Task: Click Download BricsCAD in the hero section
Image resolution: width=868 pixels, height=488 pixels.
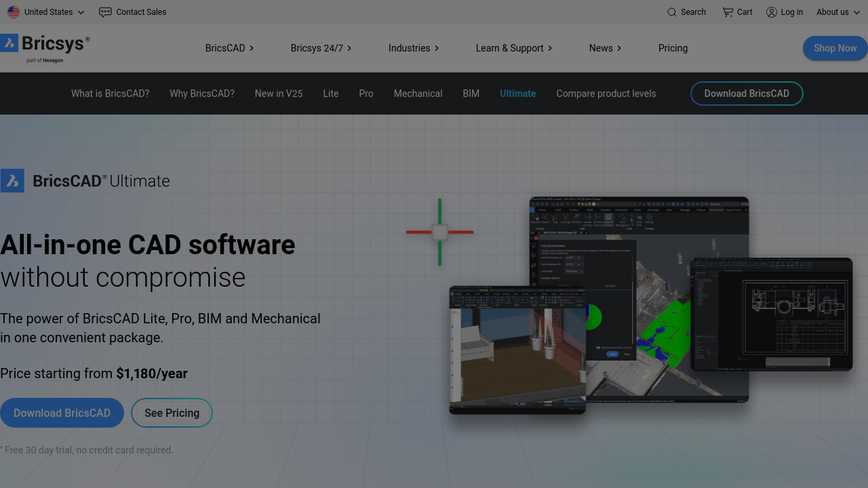Action: [x=62, y=413]
